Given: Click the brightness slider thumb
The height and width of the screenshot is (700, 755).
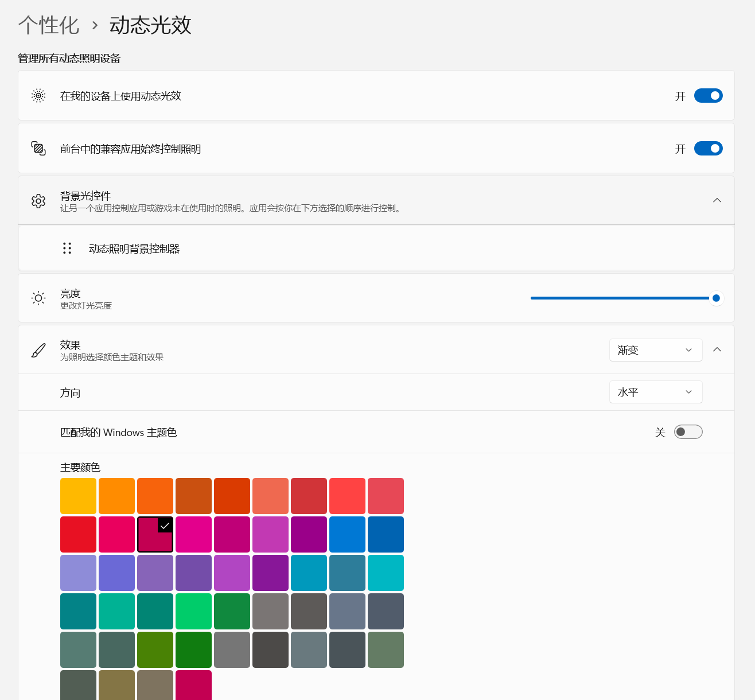Looking at the screenshot, I should pyautogui.click(x=716, y=298).
